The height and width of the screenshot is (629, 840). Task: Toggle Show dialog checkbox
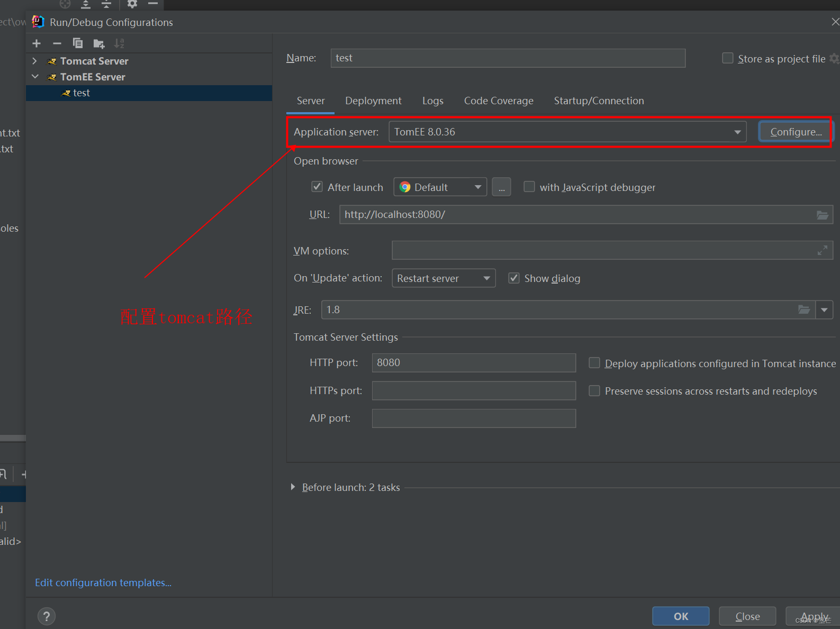(x=513, y=278)
